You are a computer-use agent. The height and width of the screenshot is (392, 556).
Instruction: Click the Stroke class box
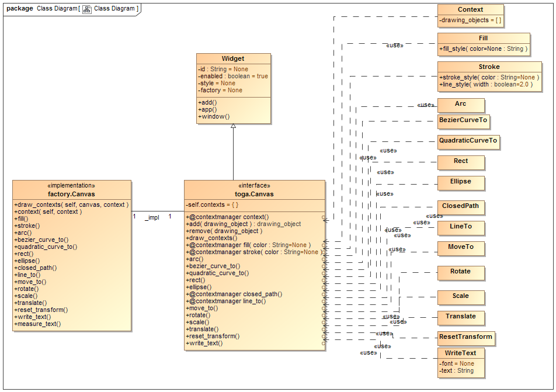pos(489,67)
